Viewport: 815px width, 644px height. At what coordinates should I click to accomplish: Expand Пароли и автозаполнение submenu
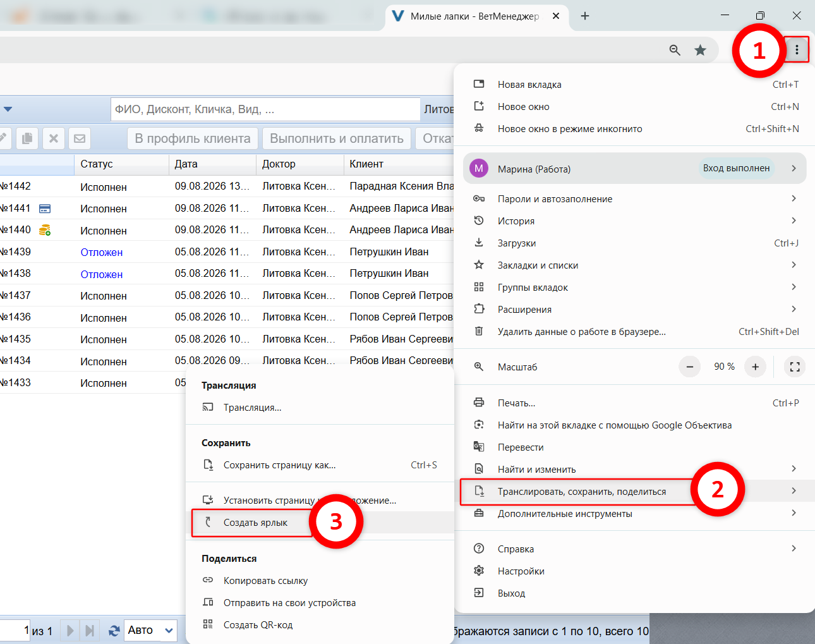tap(634, 199)
